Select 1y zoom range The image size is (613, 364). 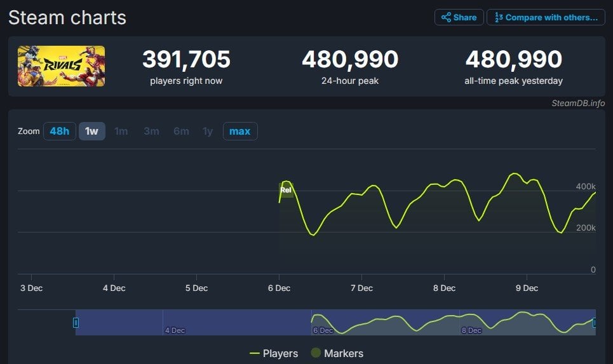point(208,131)
